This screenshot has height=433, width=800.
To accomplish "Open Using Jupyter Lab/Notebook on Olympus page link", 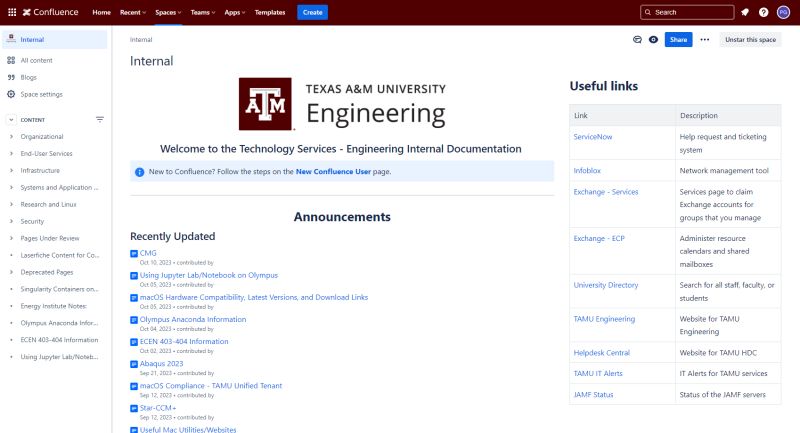I will (209, 275).
